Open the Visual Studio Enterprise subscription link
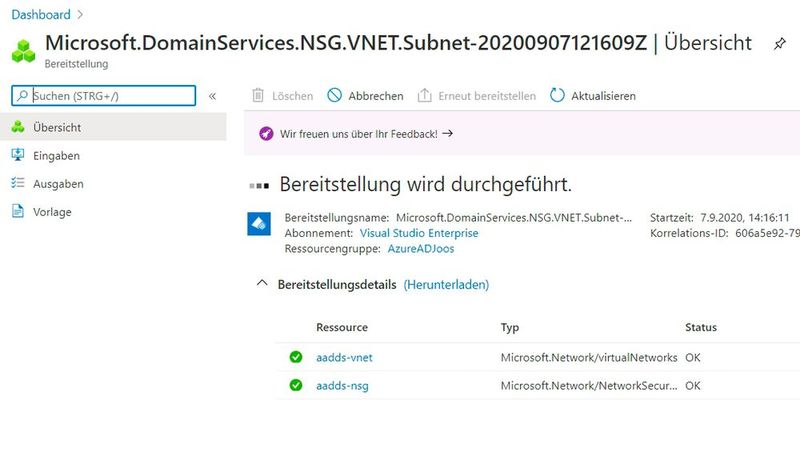 (x=419, y=233)
